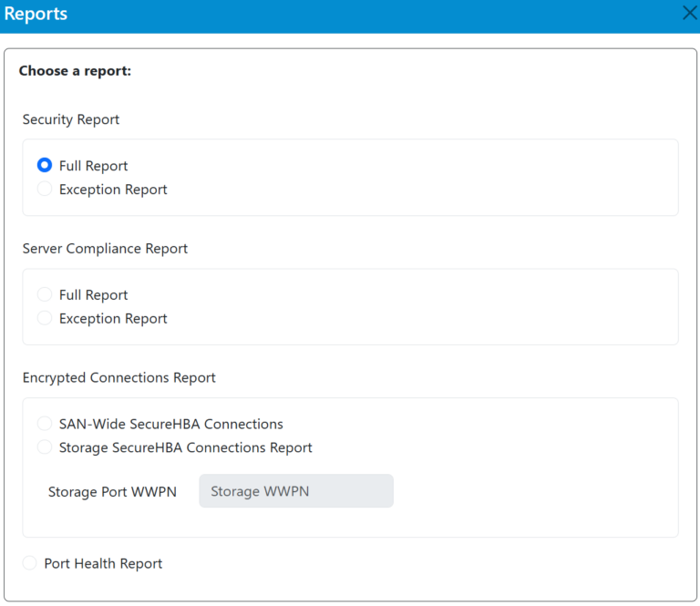The height and width of the screenshot is (606, 700).
Task: Choose the Server Compliance Exception Report radio button
Action: coord(45,319)
